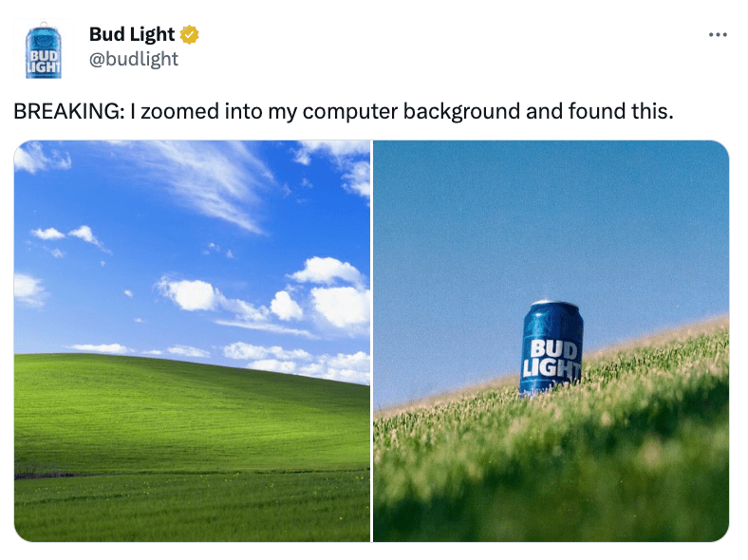Click the Bud Light can in the grass
The width and height of the screenshot is (748, 560).
[552, 347]
